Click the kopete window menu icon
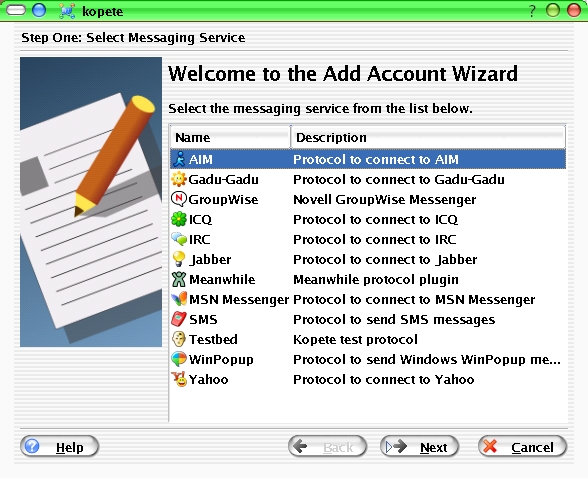Viewport: 588px width, 478px height. click(x=67, y=11)
